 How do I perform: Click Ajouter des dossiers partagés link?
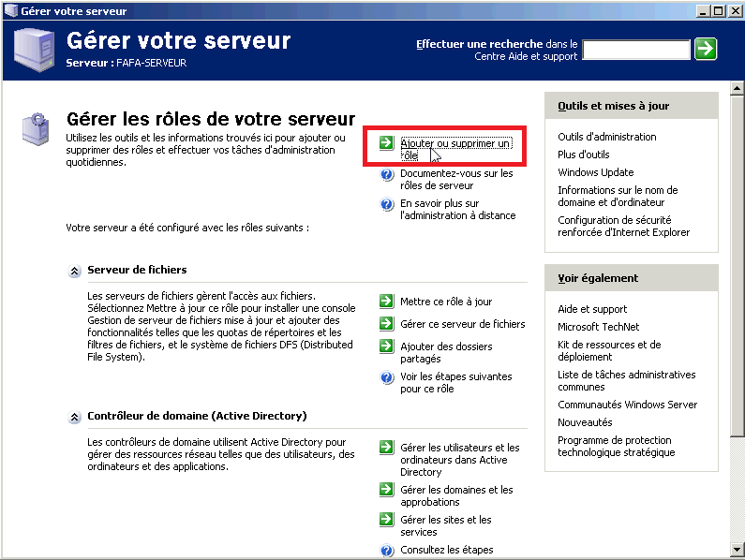446,352
